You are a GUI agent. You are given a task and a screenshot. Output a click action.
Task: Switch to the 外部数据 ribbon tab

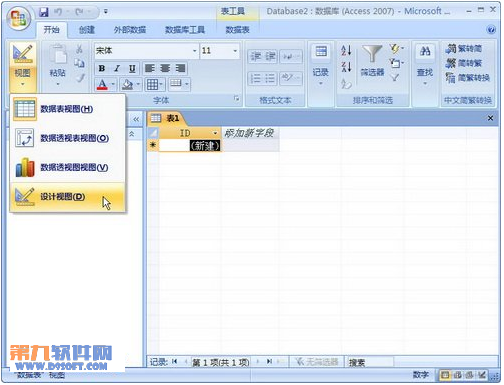pos(130,30)
